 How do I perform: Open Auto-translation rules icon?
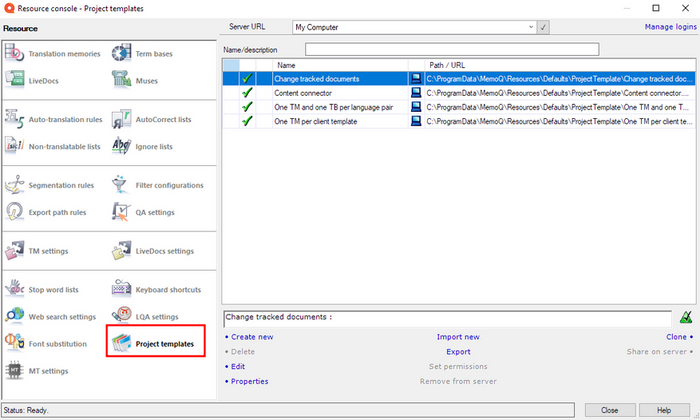pos(14,118)
